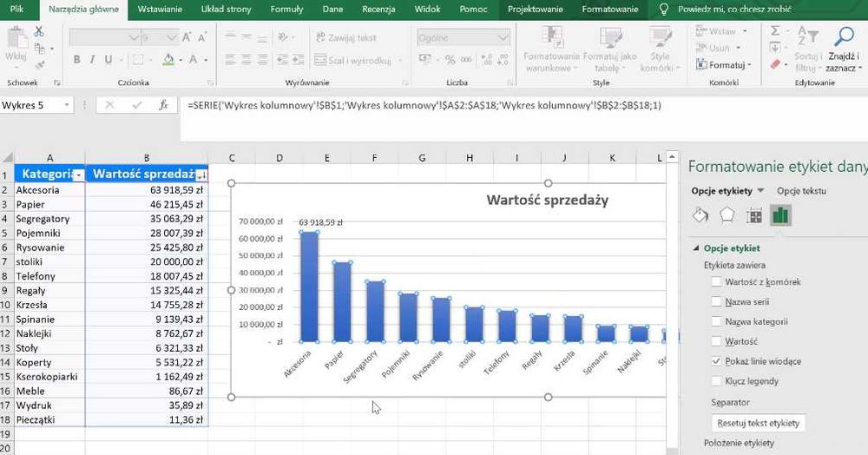Click the text orientation icon
Viewport: 868px width, 455px height.
pos(283,37)
